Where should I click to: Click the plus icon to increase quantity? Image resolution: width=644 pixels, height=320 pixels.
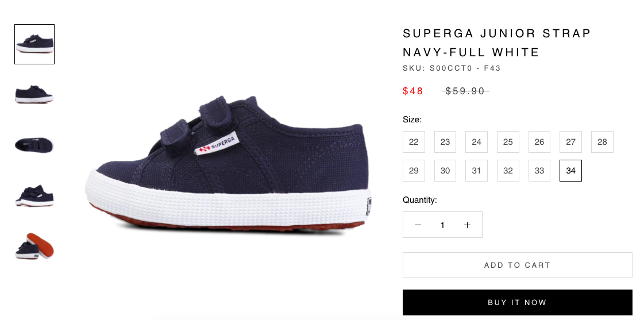[x=467, y=225]
